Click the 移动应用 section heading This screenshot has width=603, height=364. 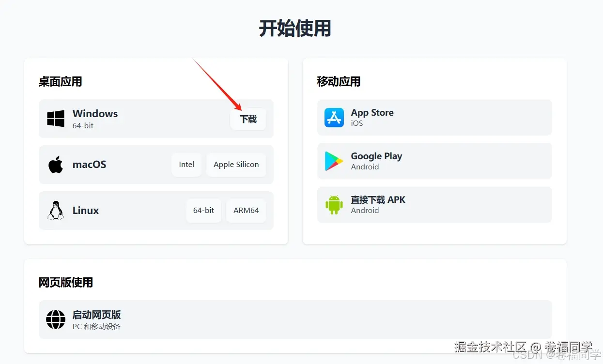pyautogui.click(x=338, y=81)
